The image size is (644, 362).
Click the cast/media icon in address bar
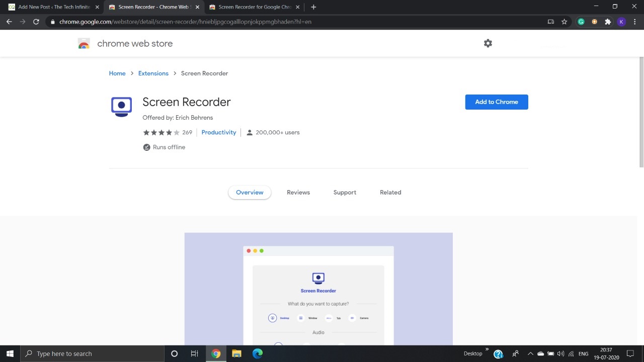(551, 22)
